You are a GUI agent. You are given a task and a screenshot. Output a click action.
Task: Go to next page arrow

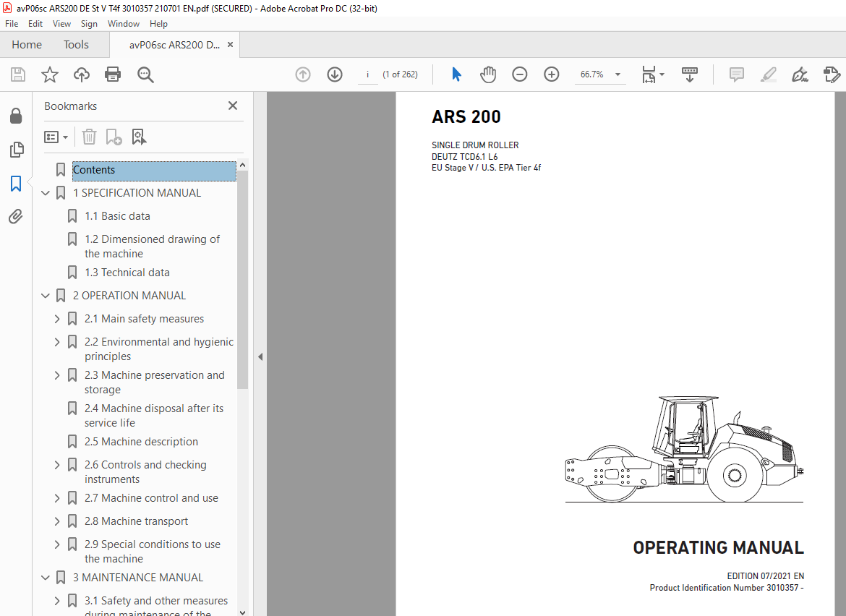[335, 74]
